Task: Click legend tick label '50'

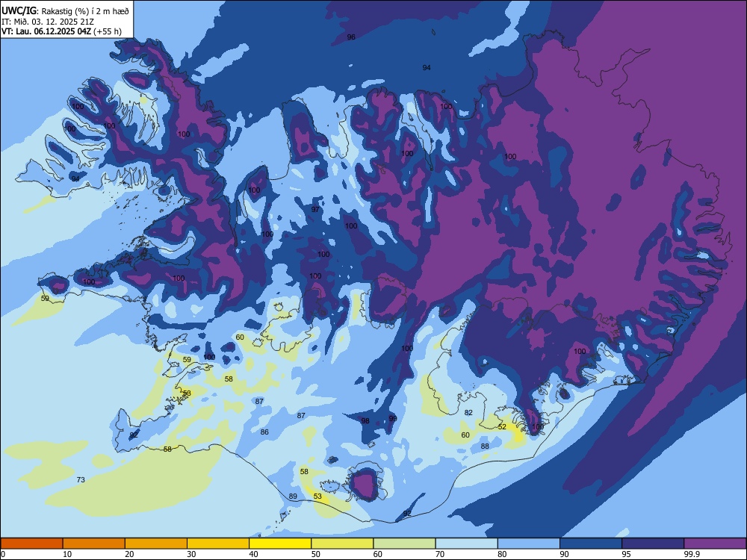Action: tap(316, 554)
